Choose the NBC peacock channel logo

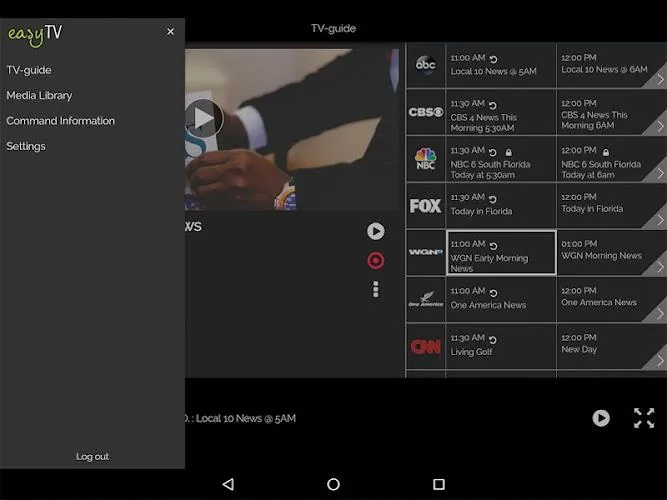pyautogui.click(x=426, y=159)
